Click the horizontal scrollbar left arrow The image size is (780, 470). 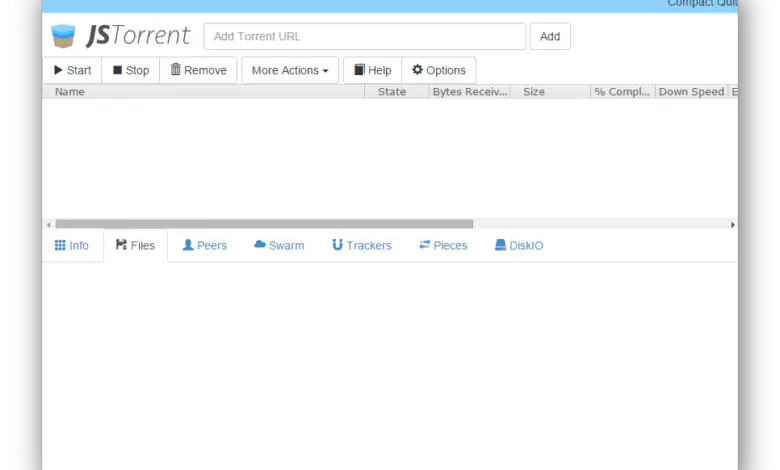coord(48,225)
